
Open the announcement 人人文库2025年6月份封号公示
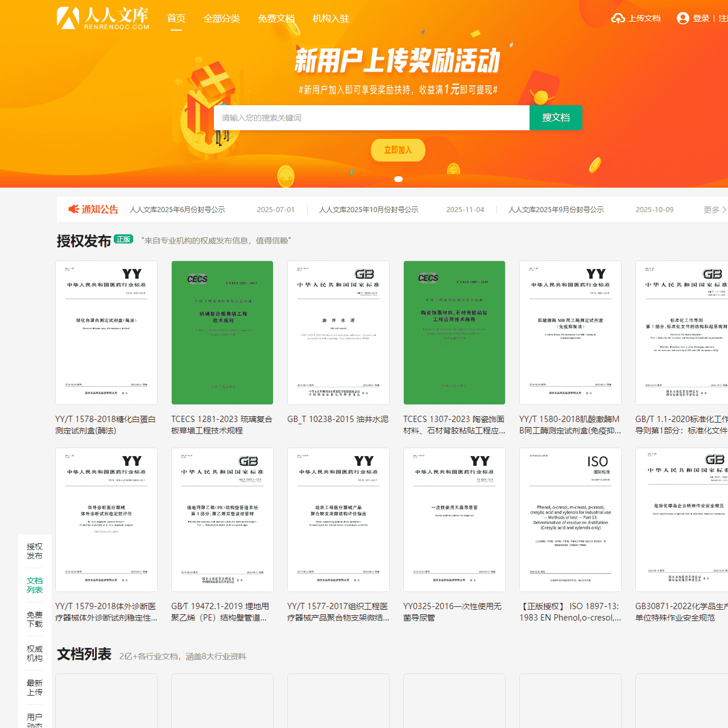point(177,209)
